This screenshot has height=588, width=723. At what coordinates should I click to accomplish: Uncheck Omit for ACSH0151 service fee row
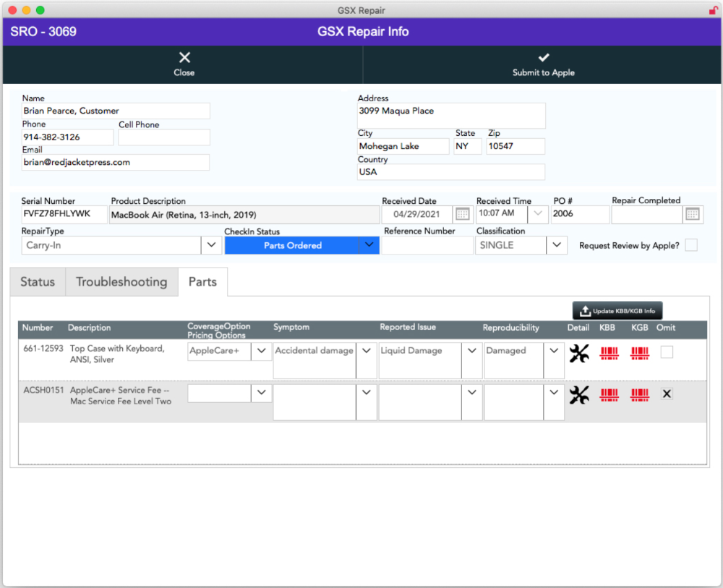pyautogui.click(x=667, y=394)
